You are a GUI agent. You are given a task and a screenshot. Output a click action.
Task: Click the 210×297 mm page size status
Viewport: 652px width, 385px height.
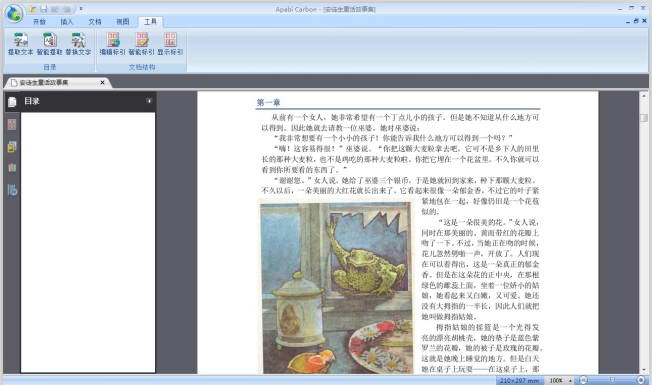tap(519, 380)
